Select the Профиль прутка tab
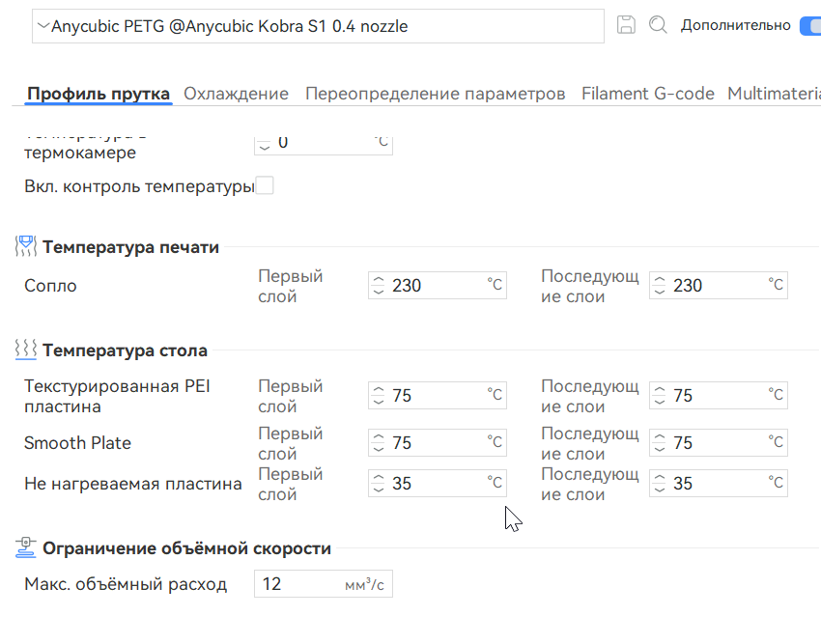The height and width of the screenshot is (644, 821). (99, 94)
